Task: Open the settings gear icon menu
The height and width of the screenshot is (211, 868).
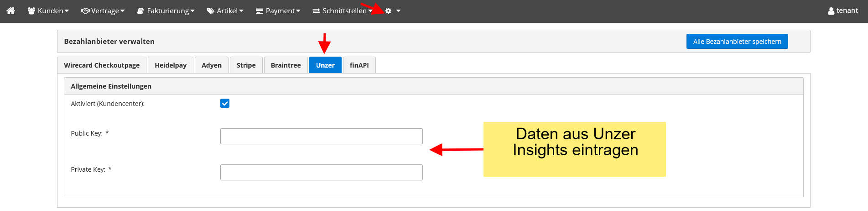Action: [392, 11]
